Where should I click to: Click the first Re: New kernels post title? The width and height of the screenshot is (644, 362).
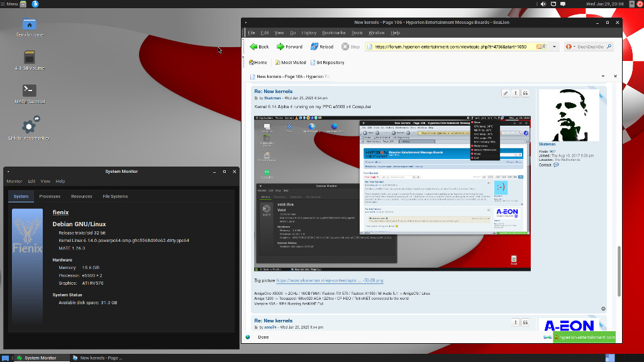(x=273, y=92)
